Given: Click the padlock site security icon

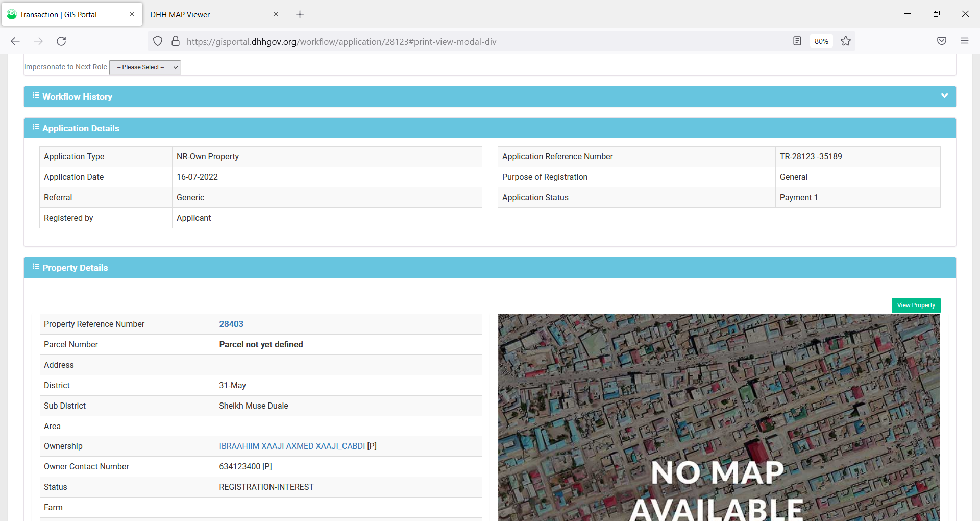Looking at the screenshot, I should click(176, 41).
